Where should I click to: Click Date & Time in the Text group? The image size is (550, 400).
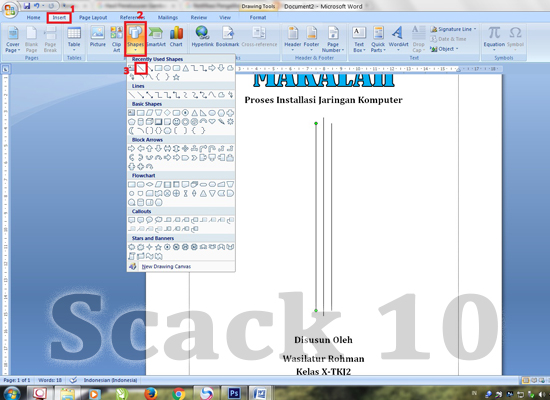point(449,39)
